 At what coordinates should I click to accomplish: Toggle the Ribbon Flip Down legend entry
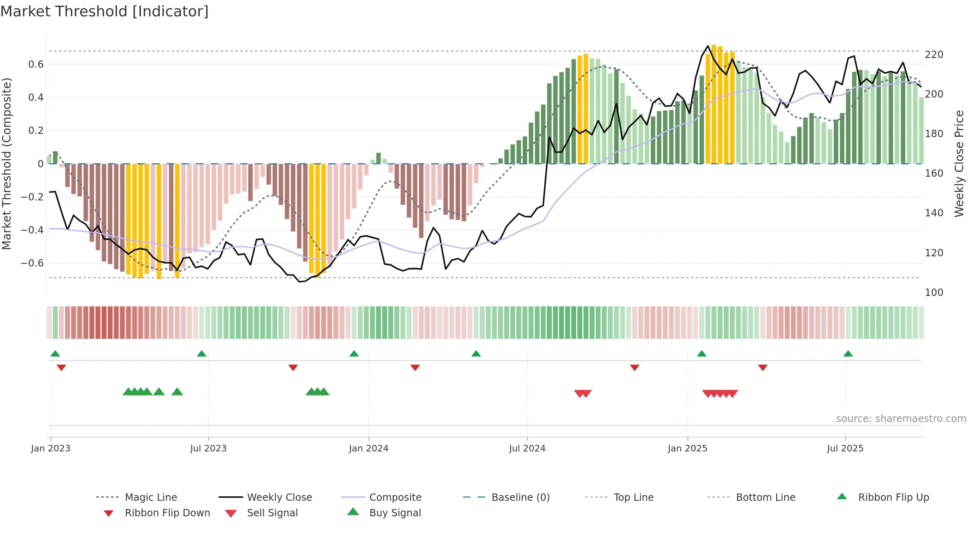(x=157, y=513)
